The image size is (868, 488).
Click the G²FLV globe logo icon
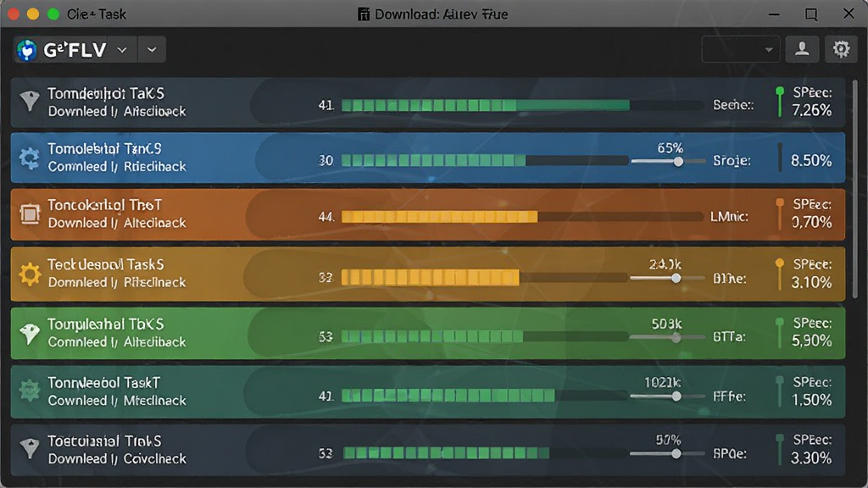(x=26, y=50)
